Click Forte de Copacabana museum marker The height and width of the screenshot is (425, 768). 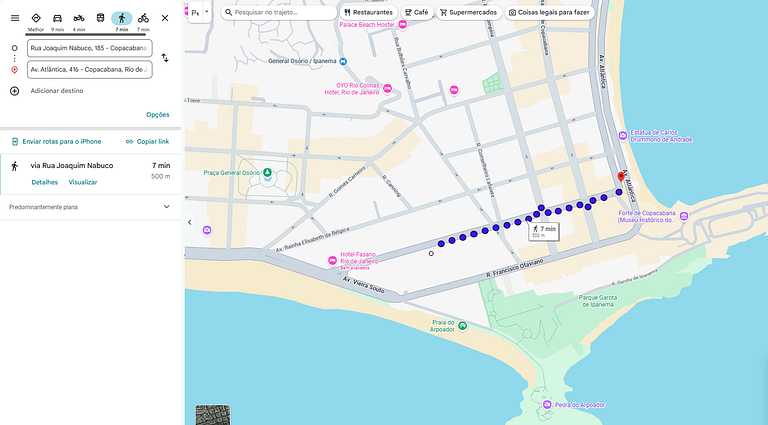pos(684,216)
